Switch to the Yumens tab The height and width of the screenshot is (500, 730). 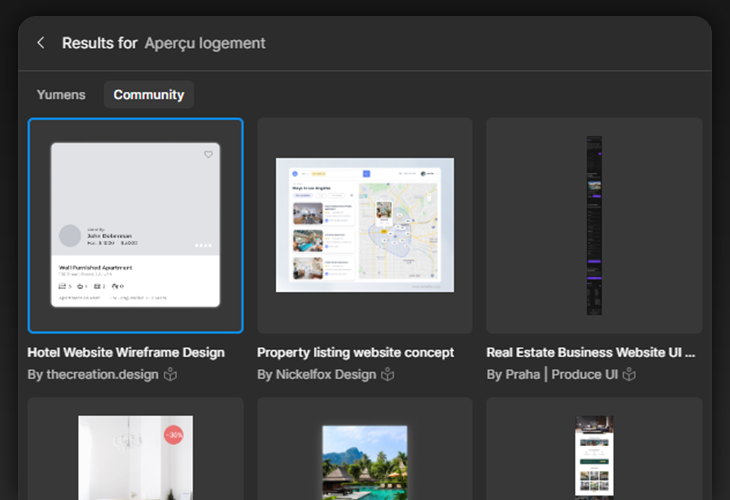[61, 95]
